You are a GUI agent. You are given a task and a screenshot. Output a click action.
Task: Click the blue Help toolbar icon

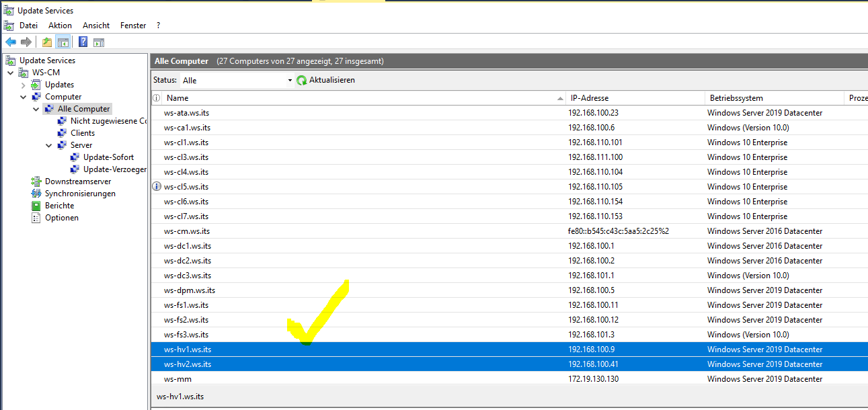[83, 42]
